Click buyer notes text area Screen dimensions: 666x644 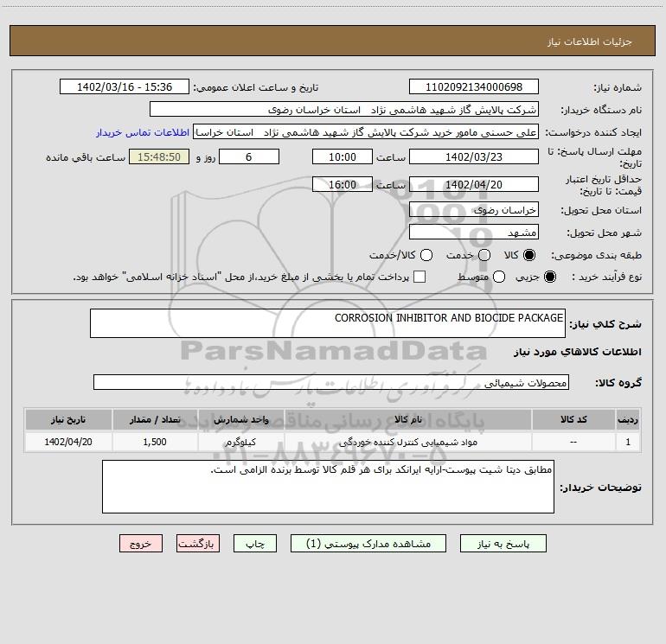coord(328,487)
